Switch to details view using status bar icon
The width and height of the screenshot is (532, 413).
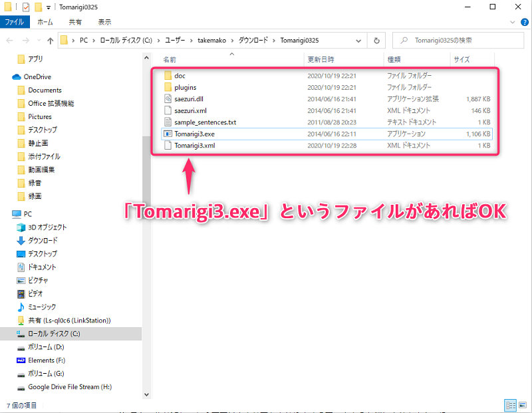[x=510, y=405]
